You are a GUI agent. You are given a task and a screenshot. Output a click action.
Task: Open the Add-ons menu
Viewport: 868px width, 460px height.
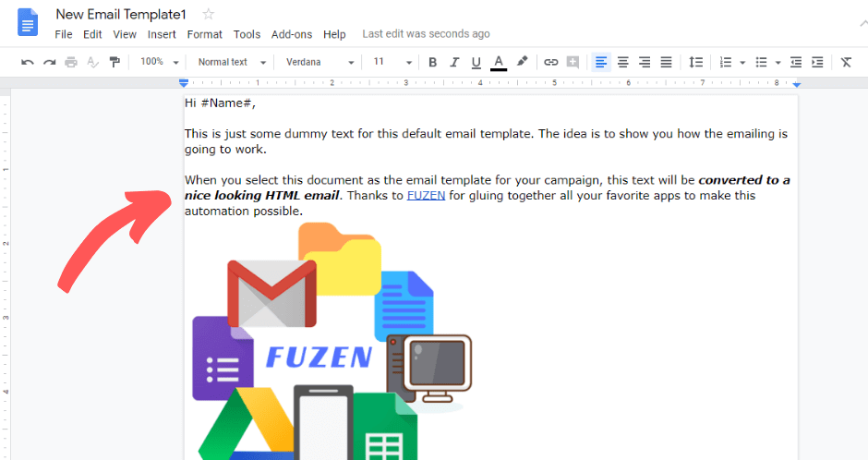[x=292, y=34]
